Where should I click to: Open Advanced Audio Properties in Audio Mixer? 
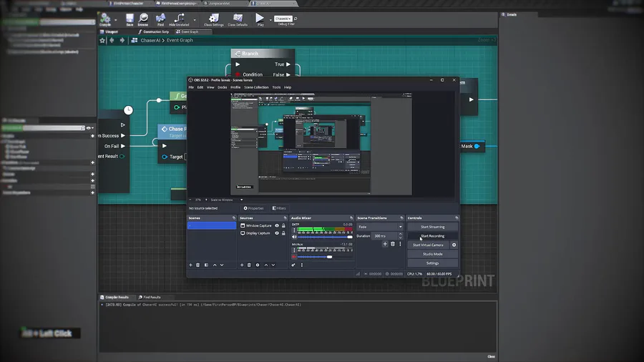(x=293, y=265)
